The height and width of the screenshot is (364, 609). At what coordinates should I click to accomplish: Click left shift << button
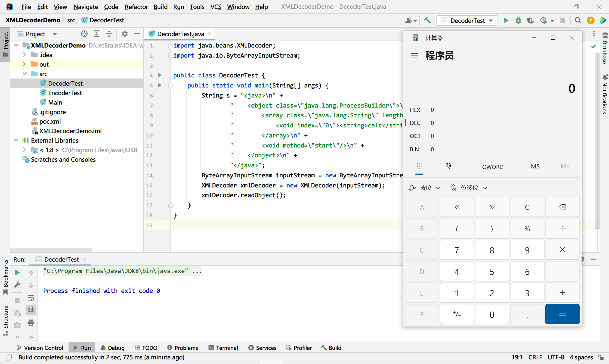(457, 207)
